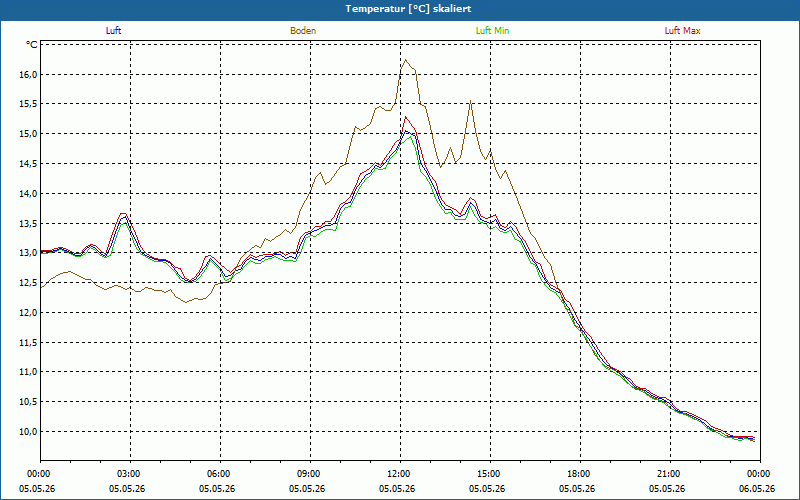Viewport: 800px width, 500px height.
Task: Click the 12,5 y-axis label
Action: 29,283
